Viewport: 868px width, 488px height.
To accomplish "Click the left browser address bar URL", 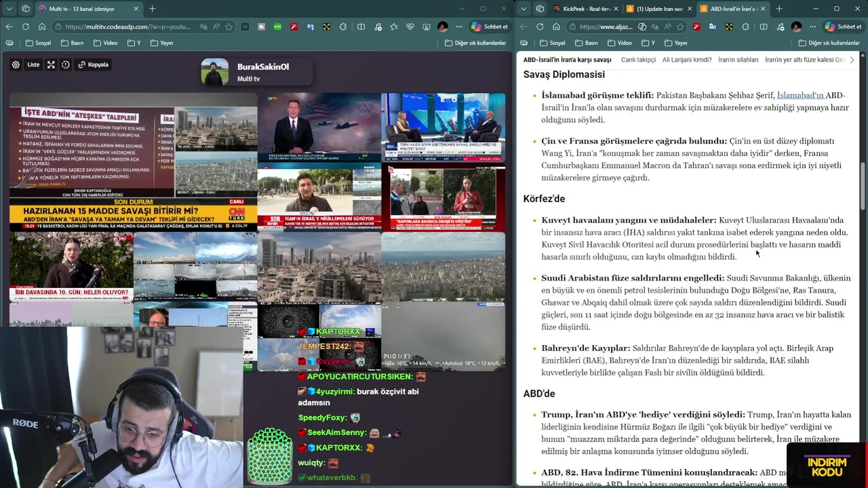I will [127, 26].
